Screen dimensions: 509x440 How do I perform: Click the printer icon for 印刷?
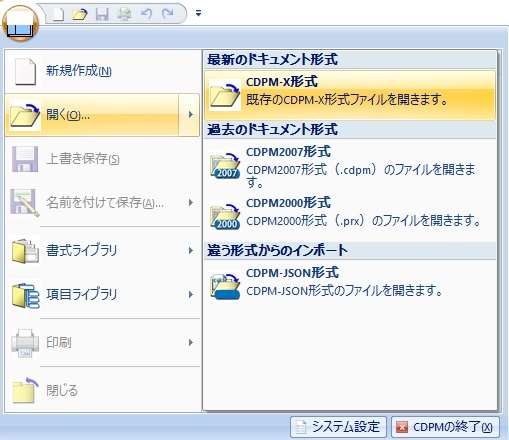point(25,343)
